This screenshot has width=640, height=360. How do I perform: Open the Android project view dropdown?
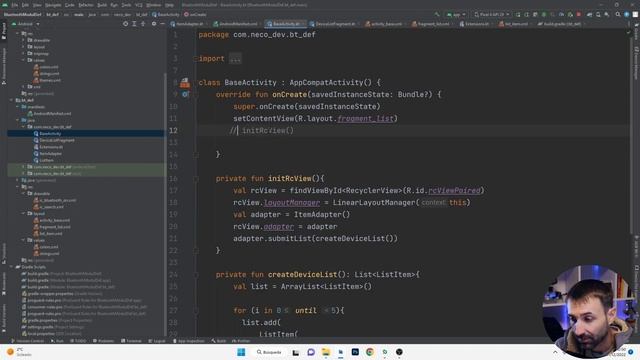[26, 24]
